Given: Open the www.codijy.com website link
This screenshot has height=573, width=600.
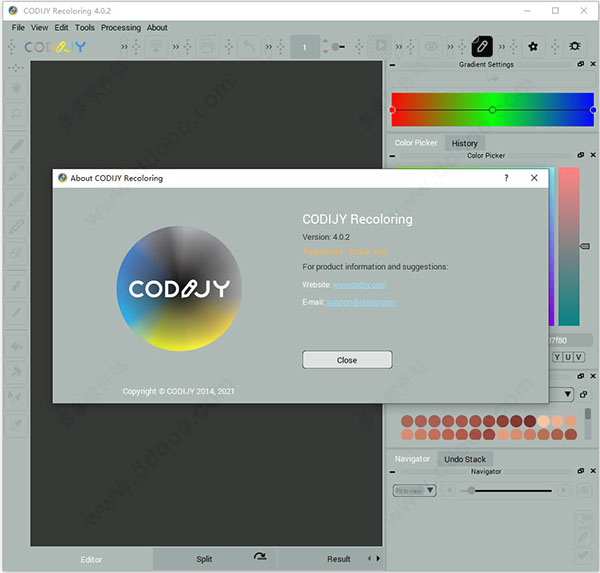Looking at the screenshot, I should click(x=359, y=285).
